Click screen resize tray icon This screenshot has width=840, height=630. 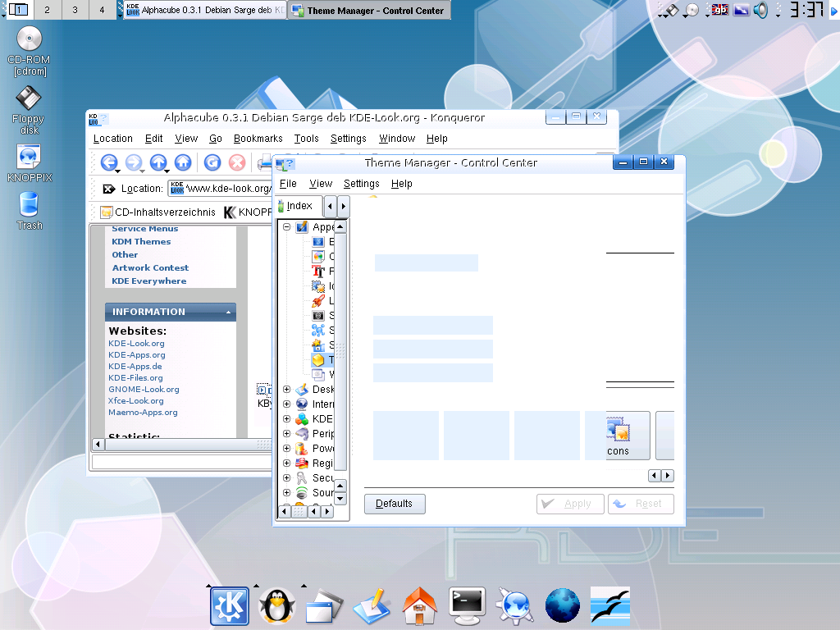pos(741,10)
